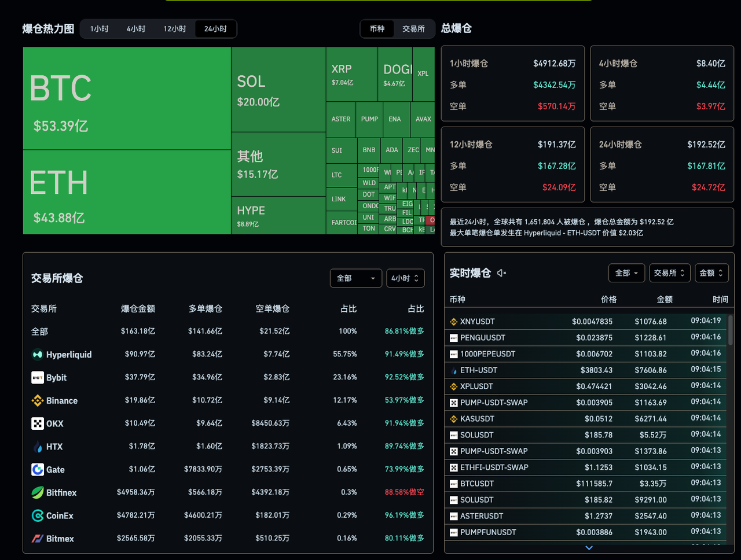Open the 全部 exchange dropdown in 交易所爆仓
This screenshot has height=560, width=741.
click(355, 278)
